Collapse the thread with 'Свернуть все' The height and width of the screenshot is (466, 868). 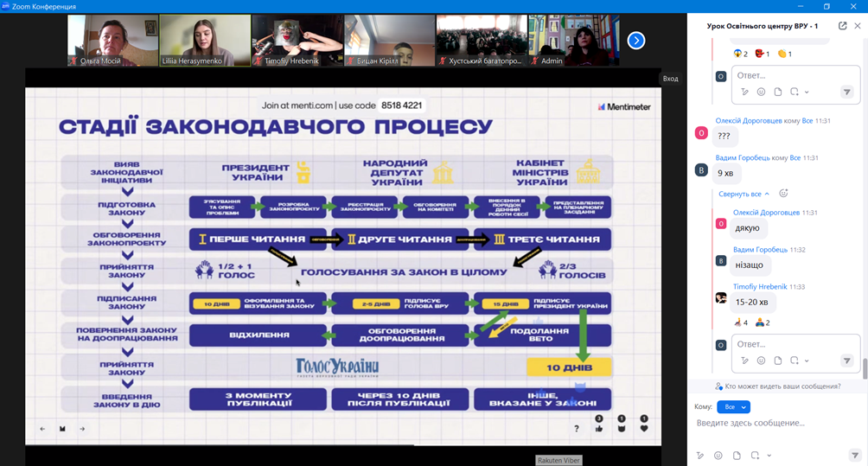(744, 194)
